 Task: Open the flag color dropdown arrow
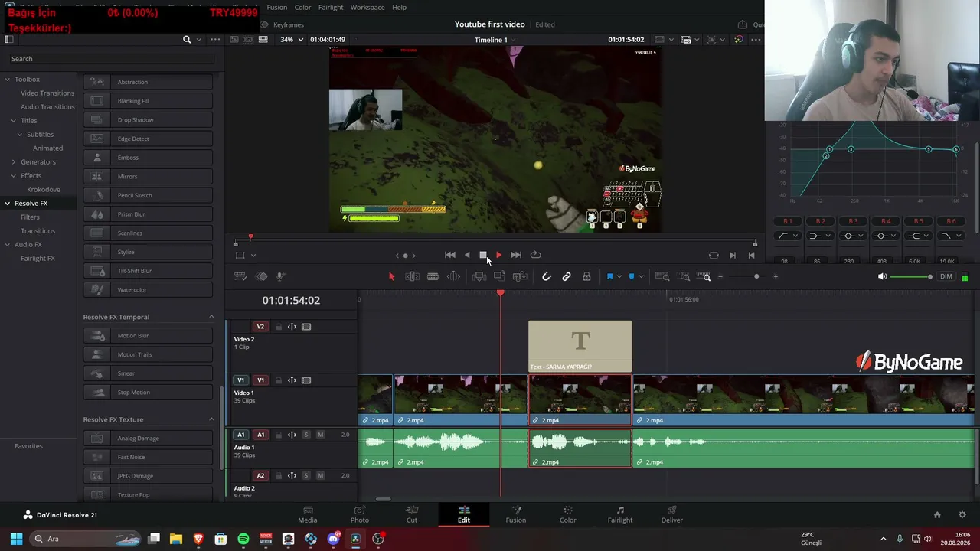[x=619, y=276]
